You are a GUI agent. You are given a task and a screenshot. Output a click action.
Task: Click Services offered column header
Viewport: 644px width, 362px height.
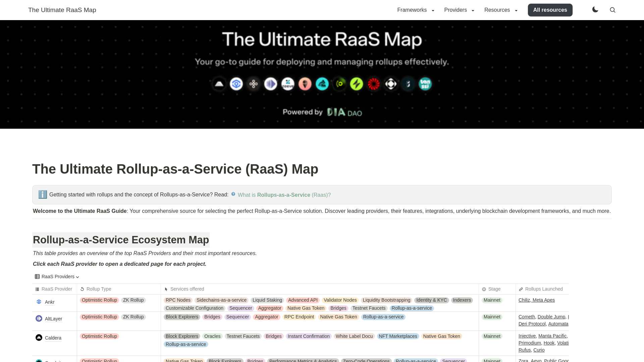pyautogui.click(x=320, y=289)
